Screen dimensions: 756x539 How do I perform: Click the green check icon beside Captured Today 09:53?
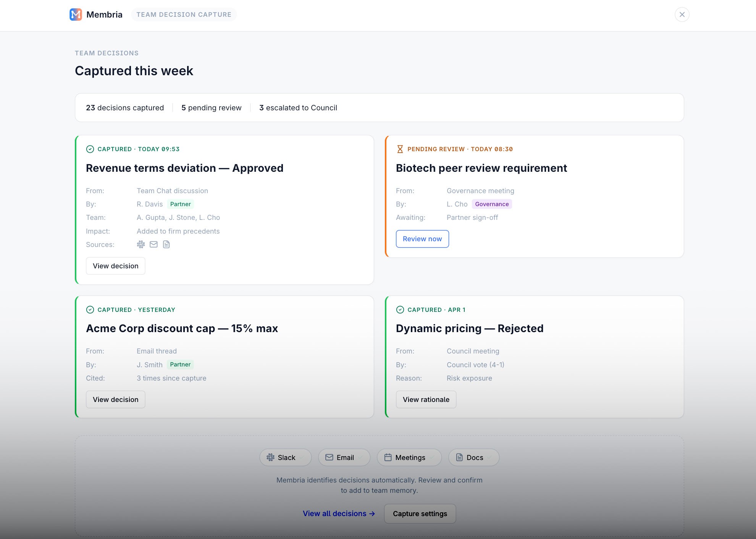coord(90,149)
